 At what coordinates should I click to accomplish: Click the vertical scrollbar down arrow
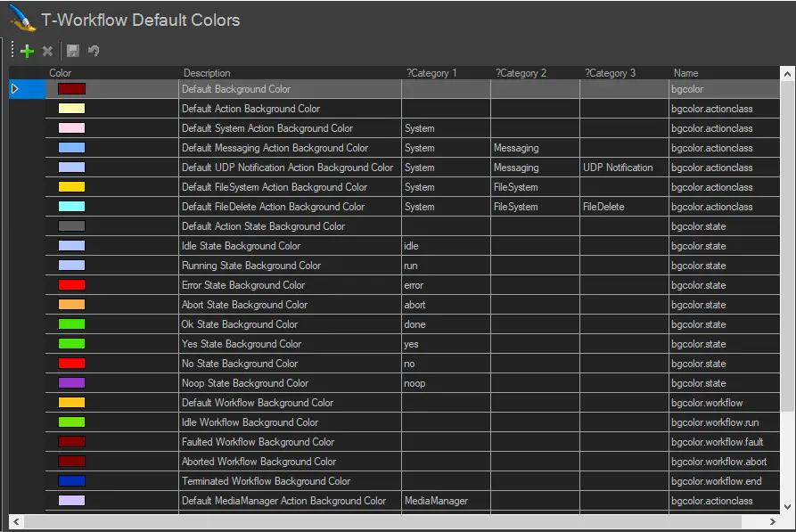coord(788,506)
